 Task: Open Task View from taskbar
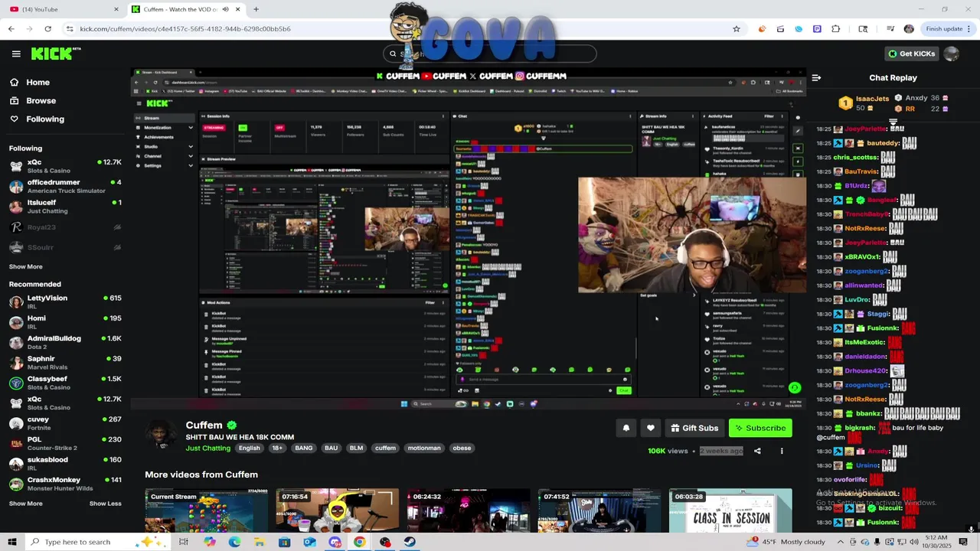184,542
